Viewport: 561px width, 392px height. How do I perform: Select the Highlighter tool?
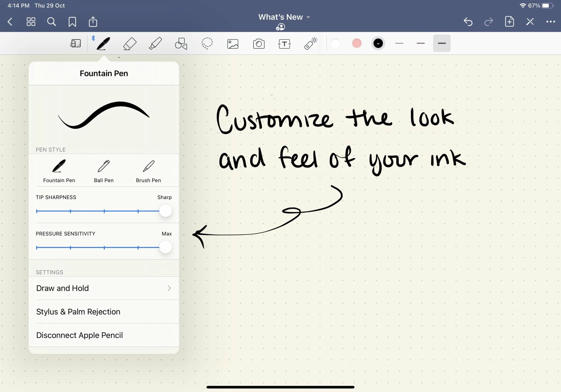155,43
